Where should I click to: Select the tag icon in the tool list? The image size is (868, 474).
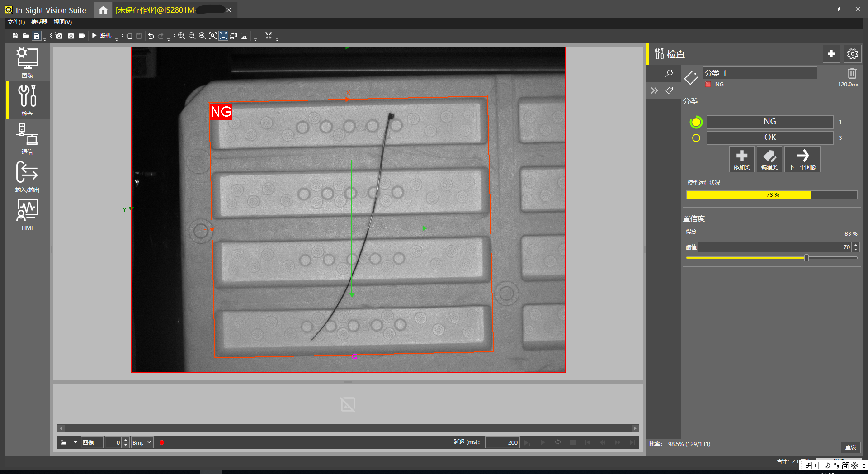click(669, 90)
